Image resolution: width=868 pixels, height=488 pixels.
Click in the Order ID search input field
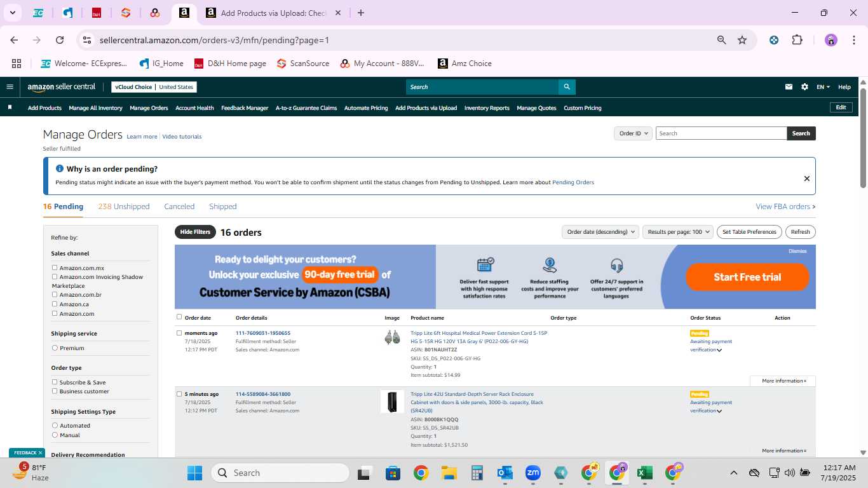(721, 133)
